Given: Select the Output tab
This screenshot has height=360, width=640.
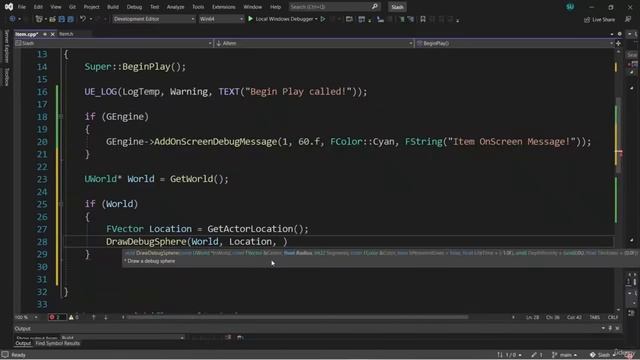Looking at the screenshot, I should 23,343.
